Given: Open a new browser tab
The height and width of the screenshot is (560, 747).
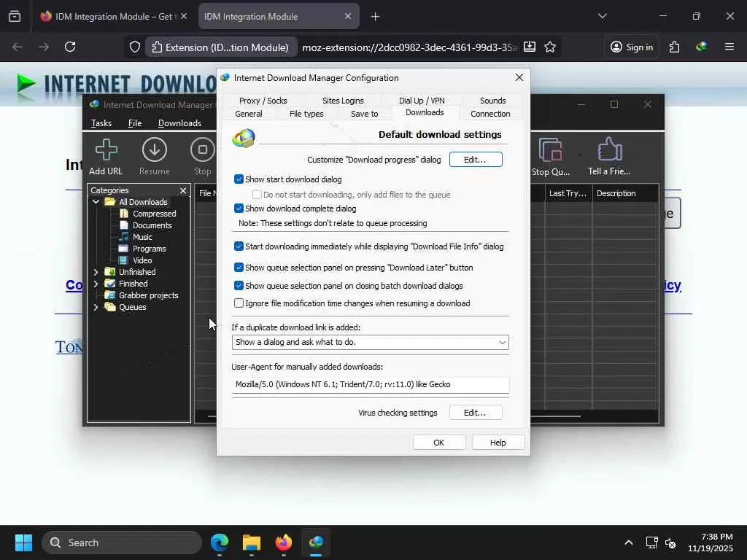Looking at the screenshot, I should coord(376,17).
